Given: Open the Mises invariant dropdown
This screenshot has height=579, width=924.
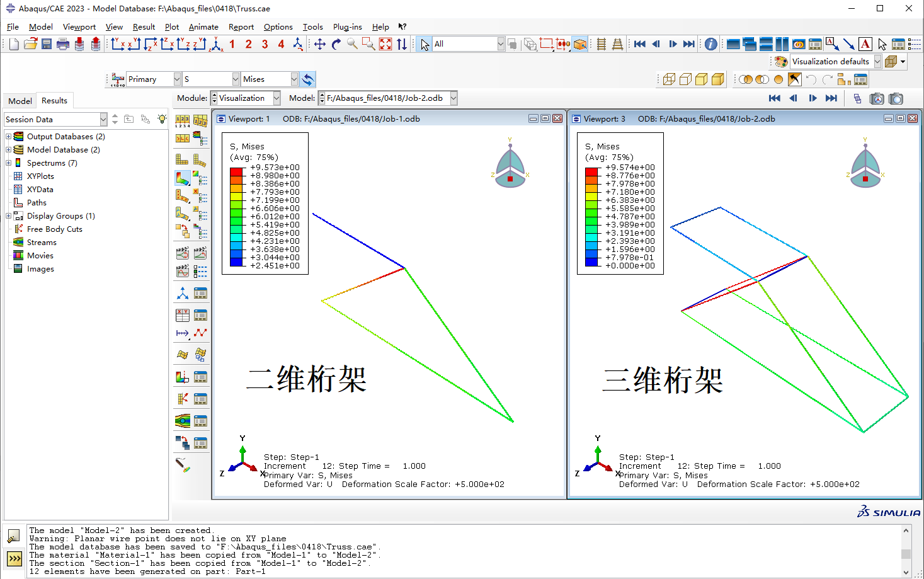Looking at the screenshot, I should (x=294, y=79).
